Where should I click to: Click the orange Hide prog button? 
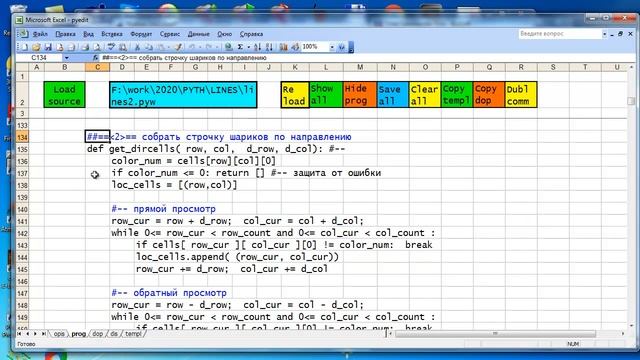tap(360, 95)
